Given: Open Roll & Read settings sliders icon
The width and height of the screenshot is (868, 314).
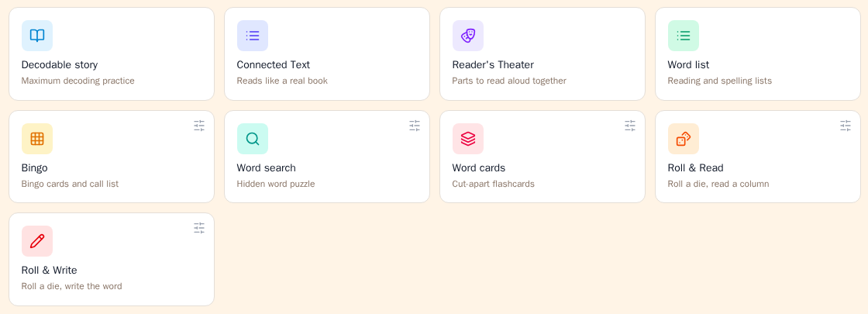Looking at the screenshot, I should [x=846, y=125].
